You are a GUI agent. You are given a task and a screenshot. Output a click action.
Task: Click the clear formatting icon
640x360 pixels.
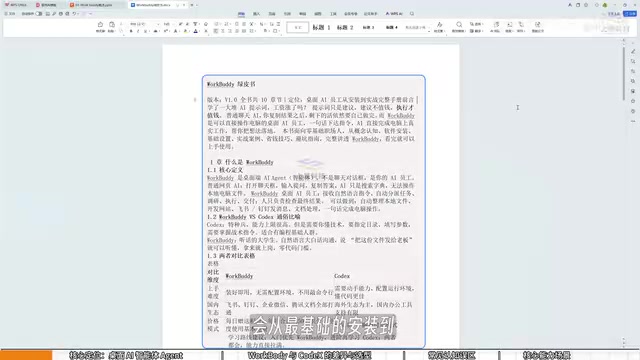[206, 24]
